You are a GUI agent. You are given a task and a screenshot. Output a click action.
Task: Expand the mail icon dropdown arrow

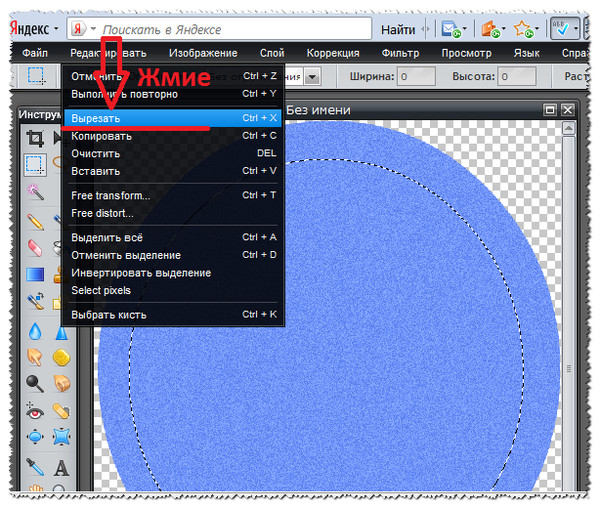coord(465,29)
